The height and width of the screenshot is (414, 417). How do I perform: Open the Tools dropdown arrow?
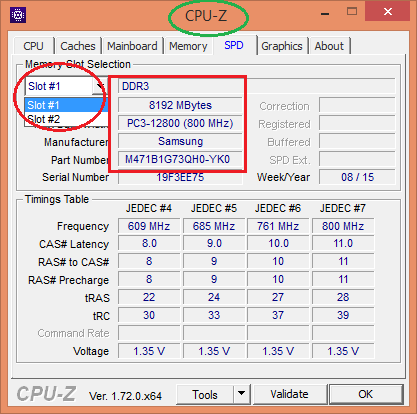point(242,394)
